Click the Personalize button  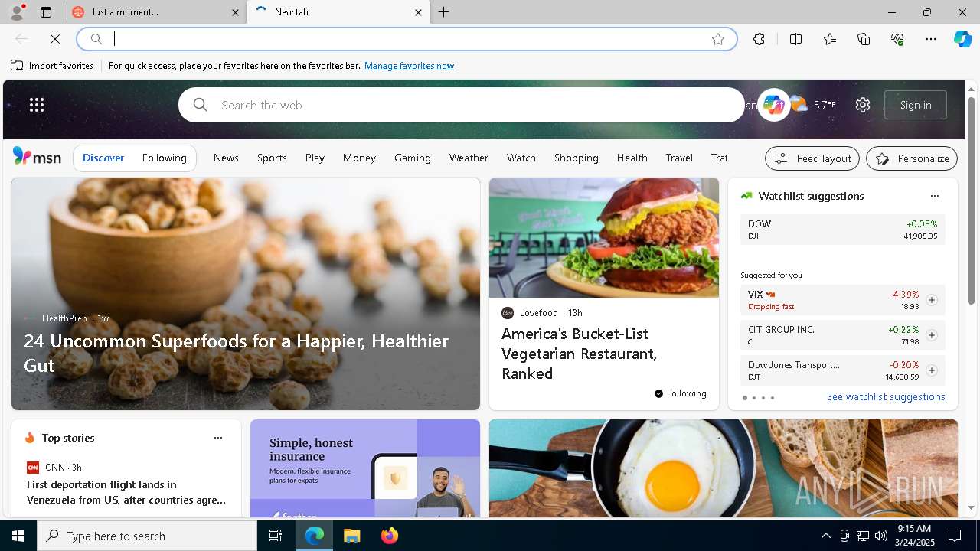912,158
